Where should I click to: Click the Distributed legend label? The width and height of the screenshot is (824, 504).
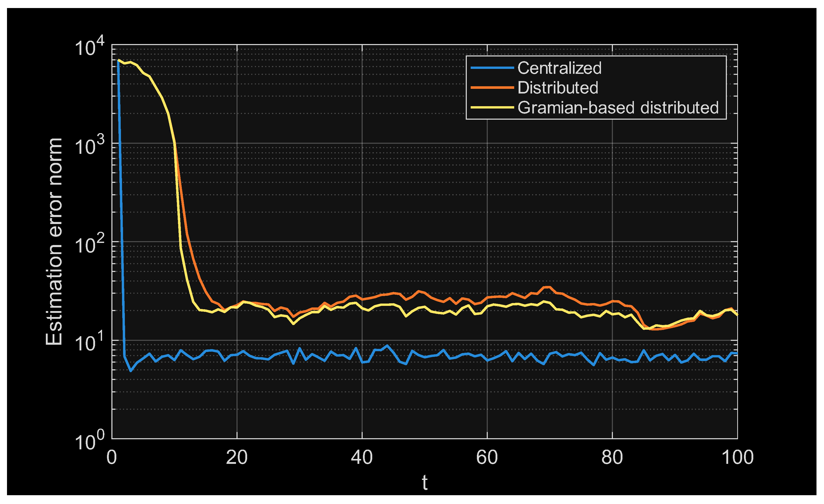point(557,88)
